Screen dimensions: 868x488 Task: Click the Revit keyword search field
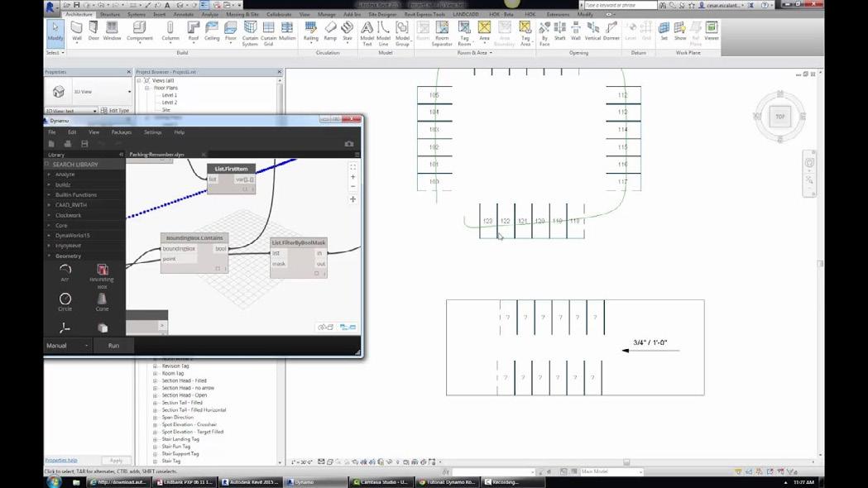coord(620,5)
